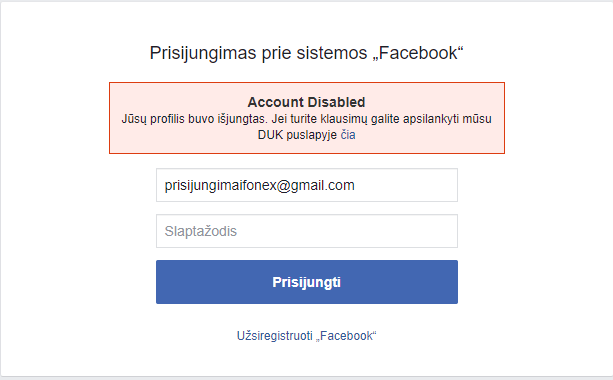Open the Užsiregistruoti „Facebook“ link
Screen dimensions: 613x380
pyautogui.click(x=306, y=336)
